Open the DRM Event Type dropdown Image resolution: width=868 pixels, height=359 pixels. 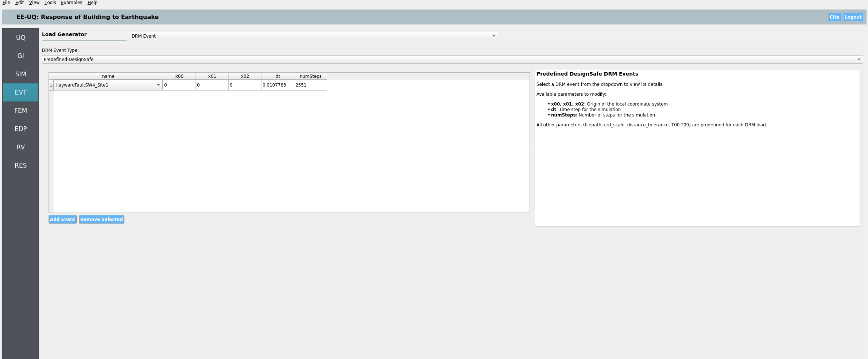tap(452, 59)
